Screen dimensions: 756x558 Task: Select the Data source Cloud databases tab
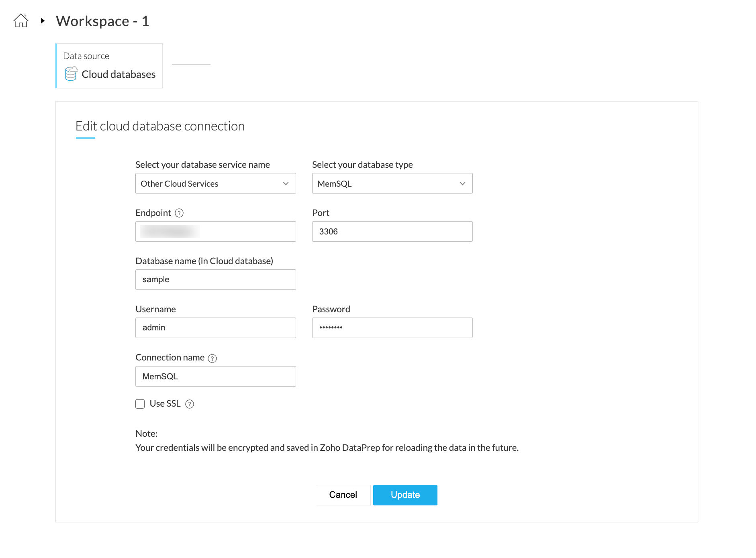coord(109,66)
